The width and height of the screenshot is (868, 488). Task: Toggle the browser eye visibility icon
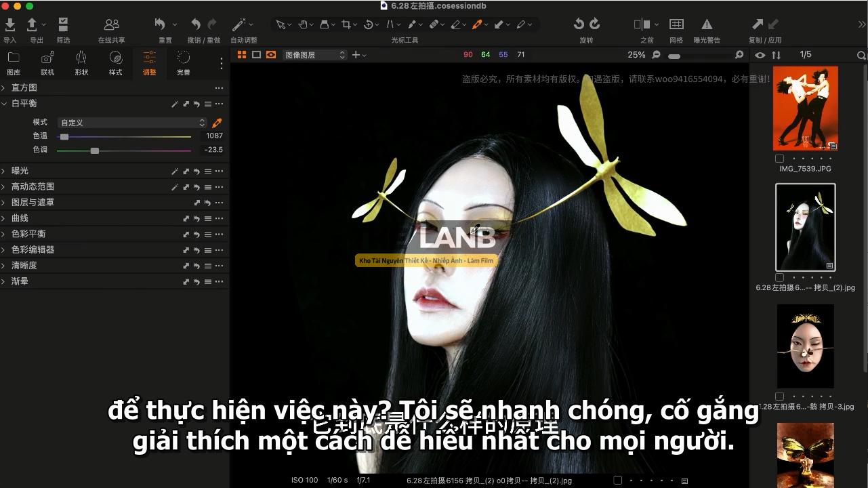click(x=760, y=55)
